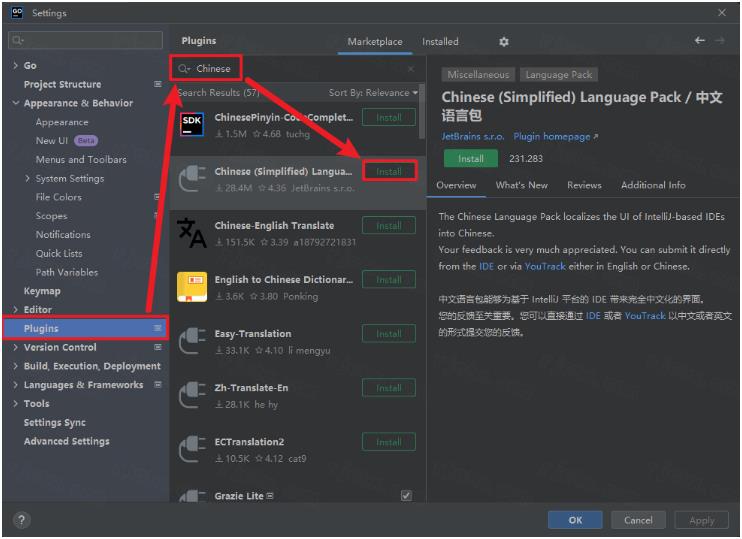Viewport: 742px width, 539px height.
Task: Expand the System Settings node
Action: 27,178
